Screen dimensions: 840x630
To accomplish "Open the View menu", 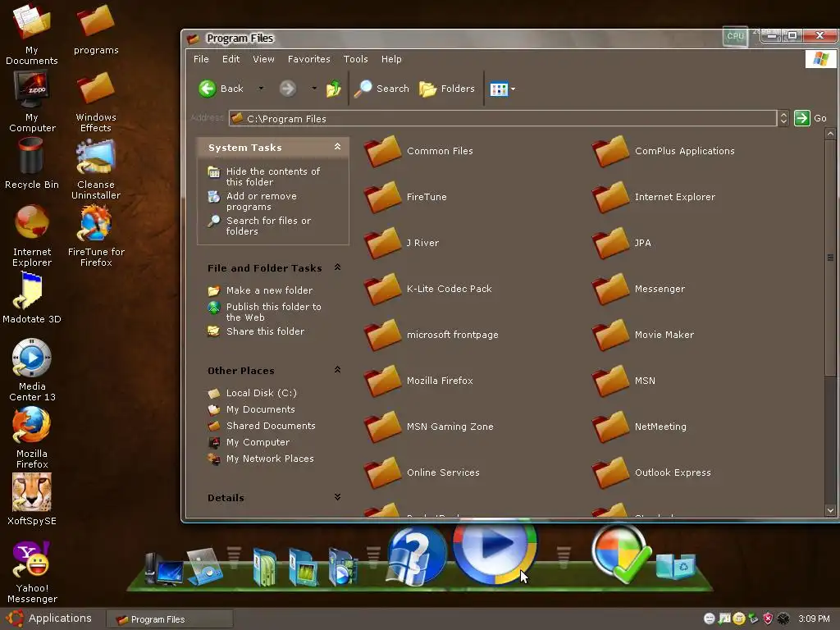I will [263, 59].
